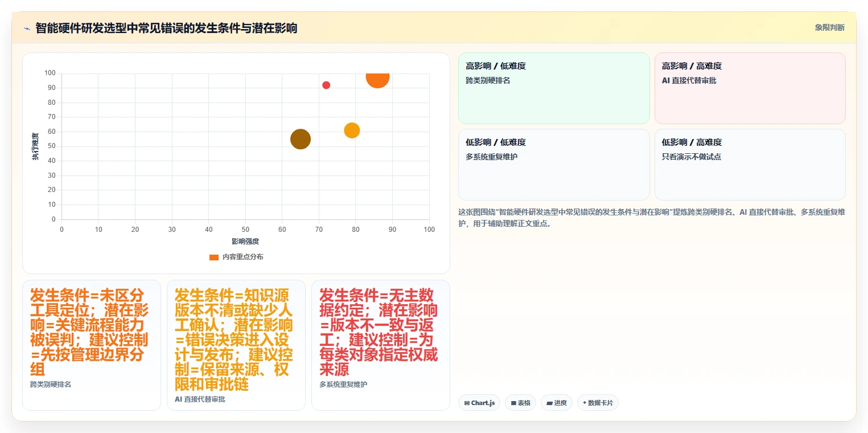Click the 执行难度 y-axis title
The width and height of the screenshot is (868, 433).
35,146
